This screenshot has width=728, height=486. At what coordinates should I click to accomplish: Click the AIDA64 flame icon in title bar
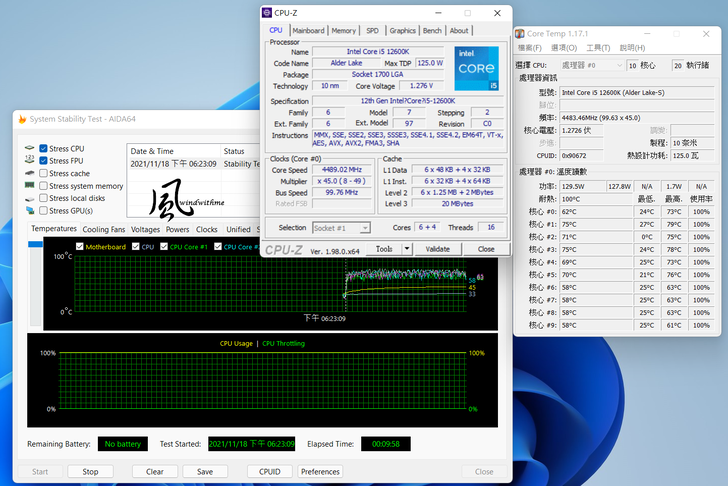pos(21,120)
